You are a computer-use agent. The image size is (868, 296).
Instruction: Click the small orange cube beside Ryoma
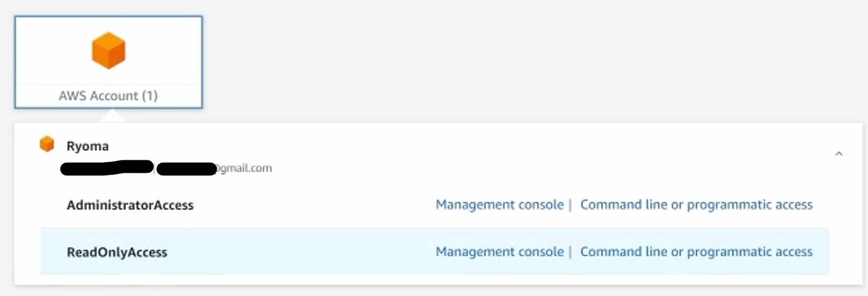[x=47, y=145]
